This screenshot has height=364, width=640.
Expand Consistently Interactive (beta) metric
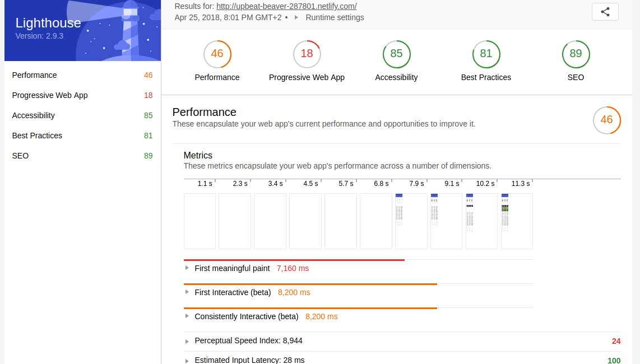pos(187,316)
